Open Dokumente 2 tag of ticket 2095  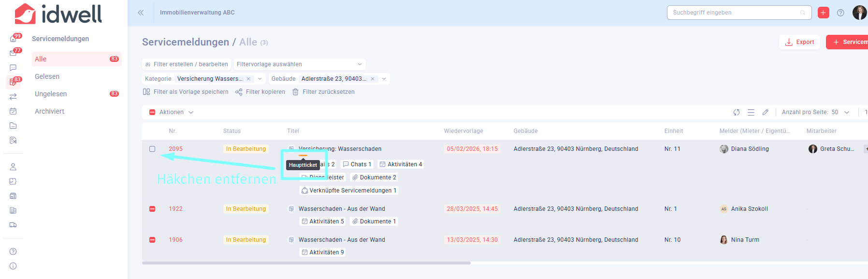click(x=374, y=177)
